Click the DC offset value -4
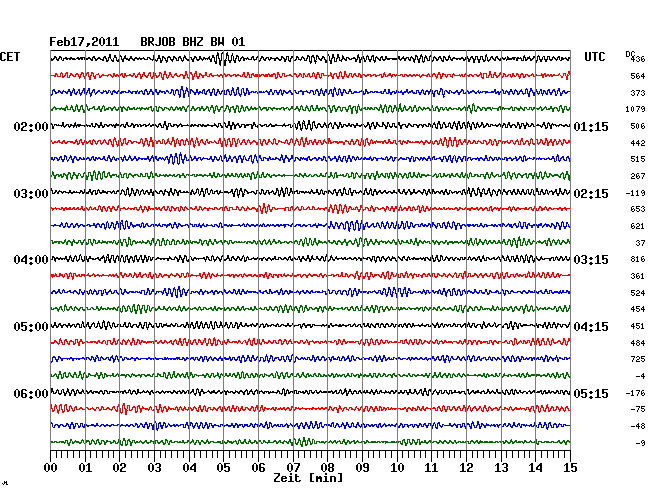 point(640,376)
